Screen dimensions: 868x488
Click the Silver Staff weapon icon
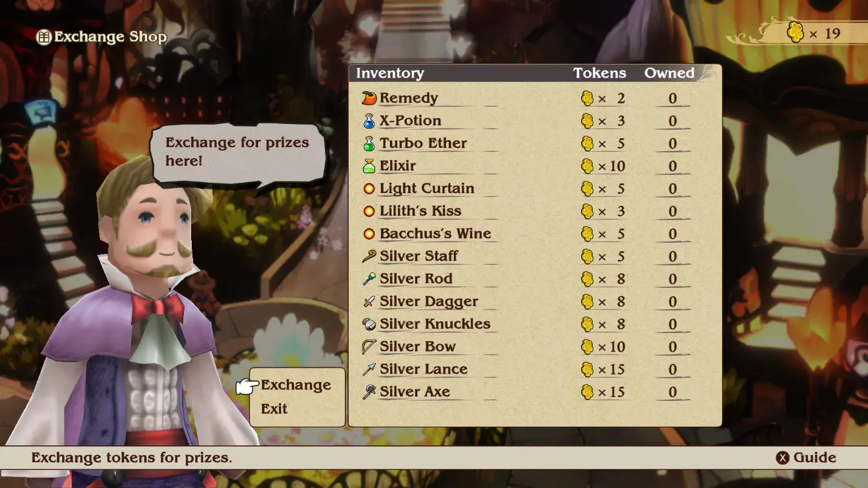(x=369, y=256)
